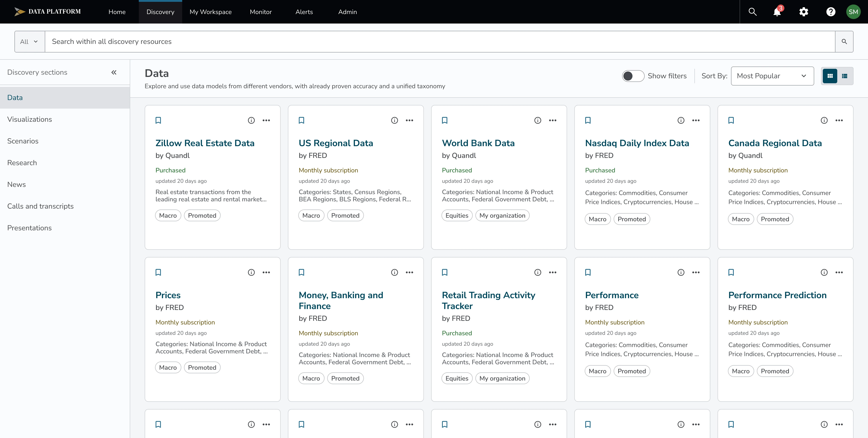Screen dimensions: 868x438
Task: Open the SM user avatar menu
Action: click(x=853, y=12)
